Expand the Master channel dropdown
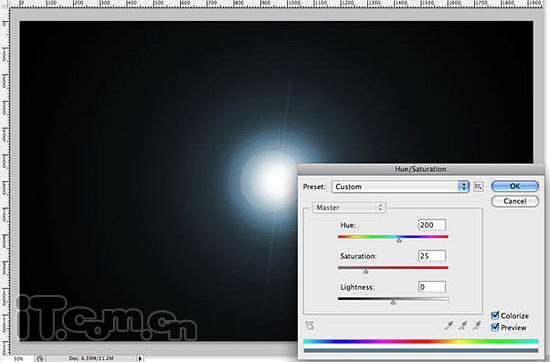The height and width of the screenshot is (362, 550). click(349, 208)
